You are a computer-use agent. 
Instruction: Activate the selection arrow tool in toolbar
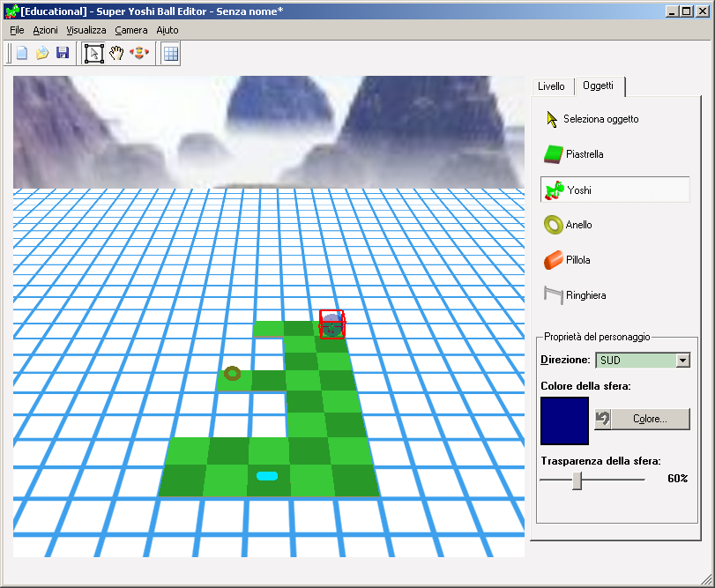tap(94, 53)
